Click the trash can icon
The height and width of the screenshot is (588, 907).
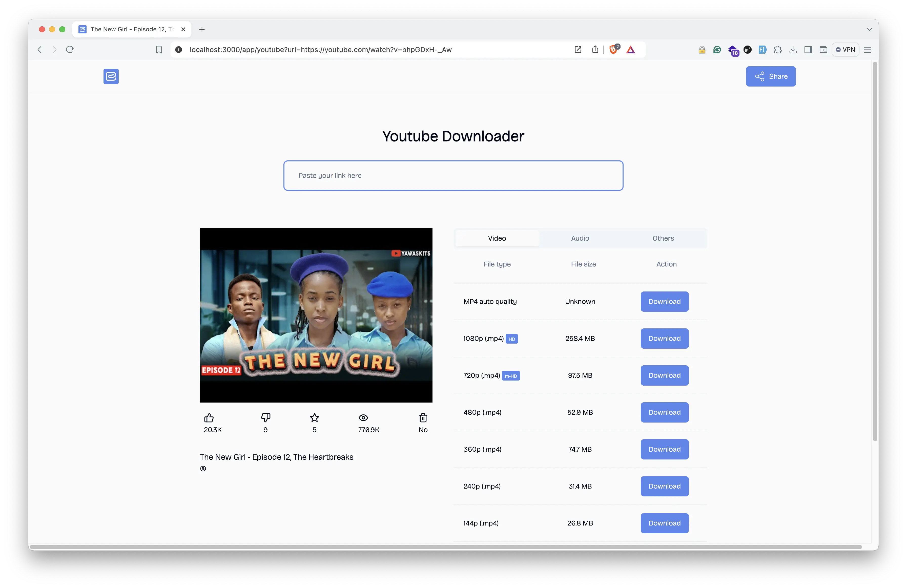[423, 418]
